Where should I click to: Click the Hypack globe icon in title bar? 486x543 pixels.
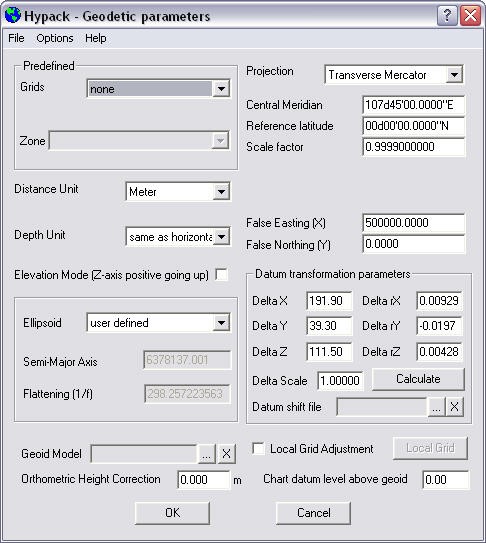click(13, 15)
